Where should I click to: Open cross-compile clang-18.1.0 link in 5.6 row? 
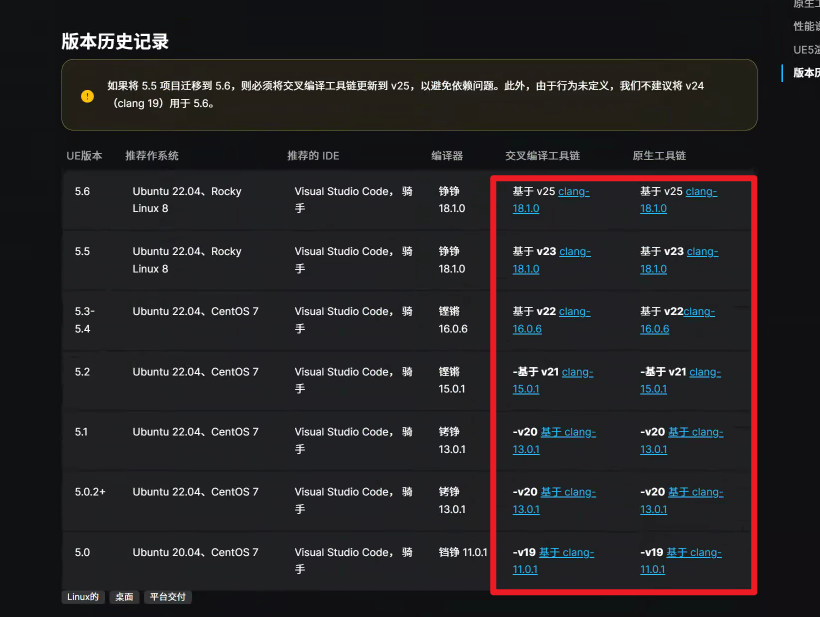point(551,200)
